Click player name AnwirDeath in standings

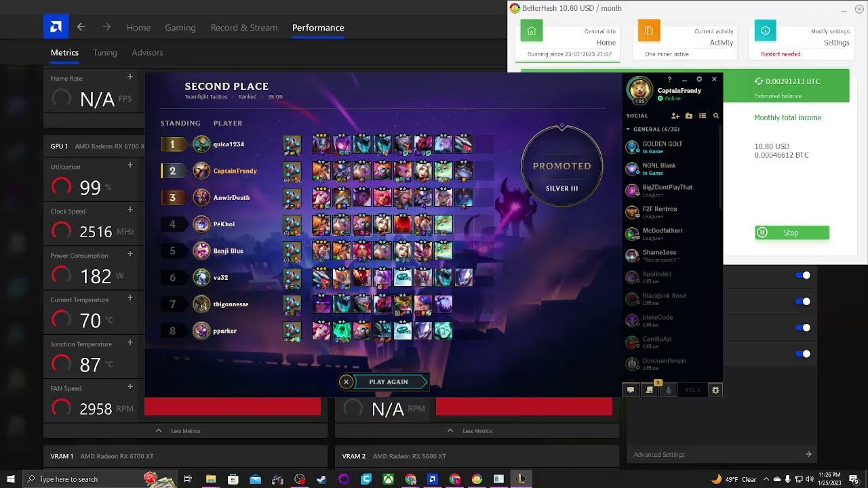(x=231, y=197)
